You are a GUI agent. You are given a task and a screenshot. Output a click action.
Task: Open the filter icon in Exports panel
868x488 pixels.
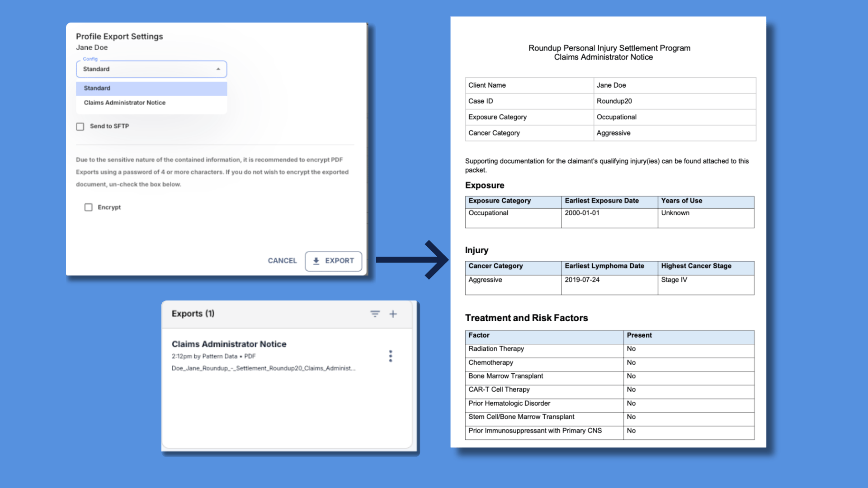[375, 314]
